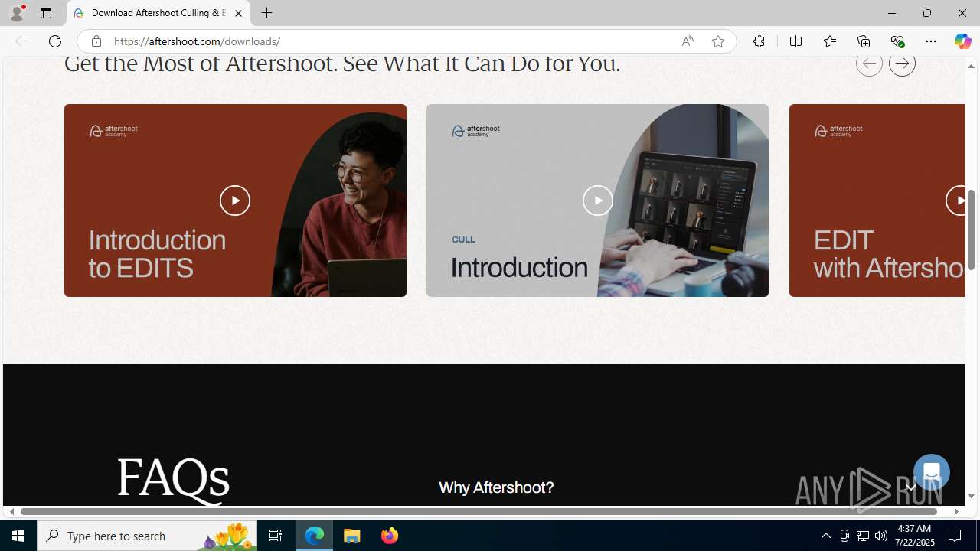Open the Action Center notifications
The height and width of the screenshot is (551, 980).
point(955,536)
